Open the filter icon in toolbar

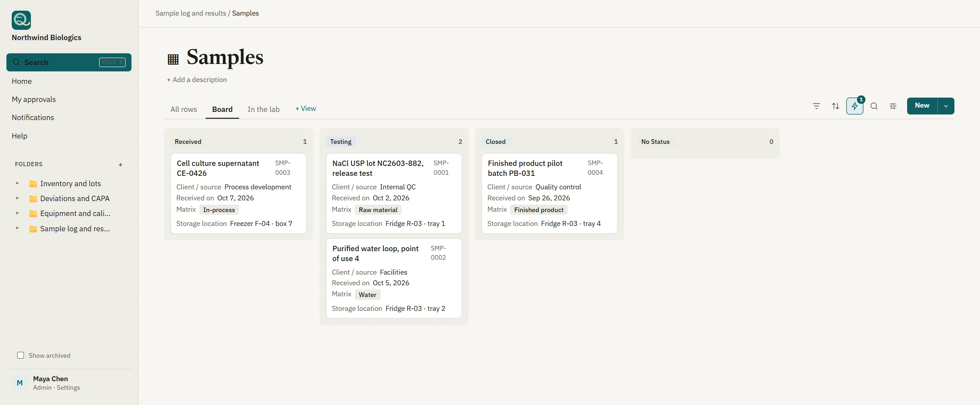tap(816, 106)
